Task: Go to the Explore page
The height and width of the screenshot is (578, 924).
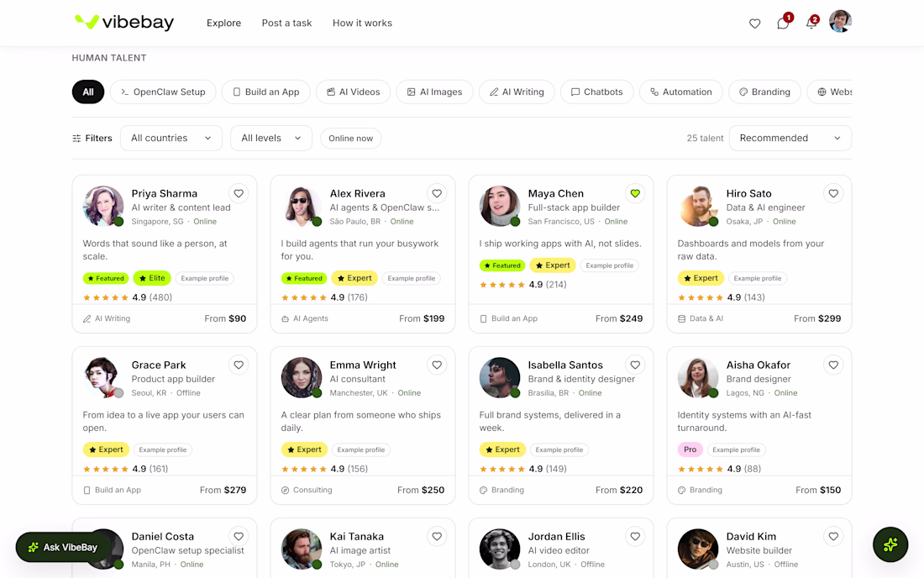Action: click(223, 23)
